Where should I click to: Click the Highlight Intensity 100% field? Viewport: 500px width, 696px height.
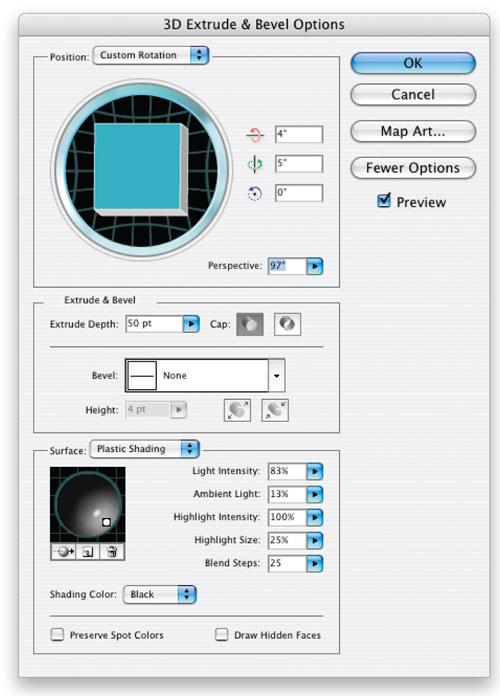pyautogui.click(x=287, y=518)
